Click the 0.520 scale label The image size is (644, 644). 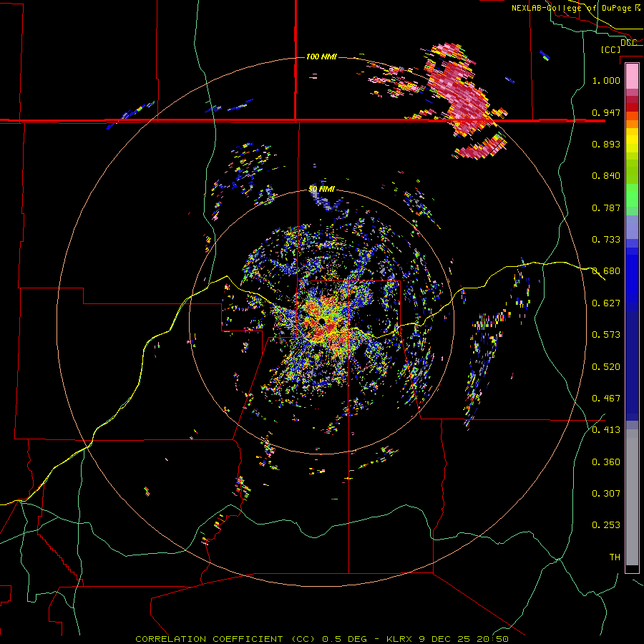point(606,367)
